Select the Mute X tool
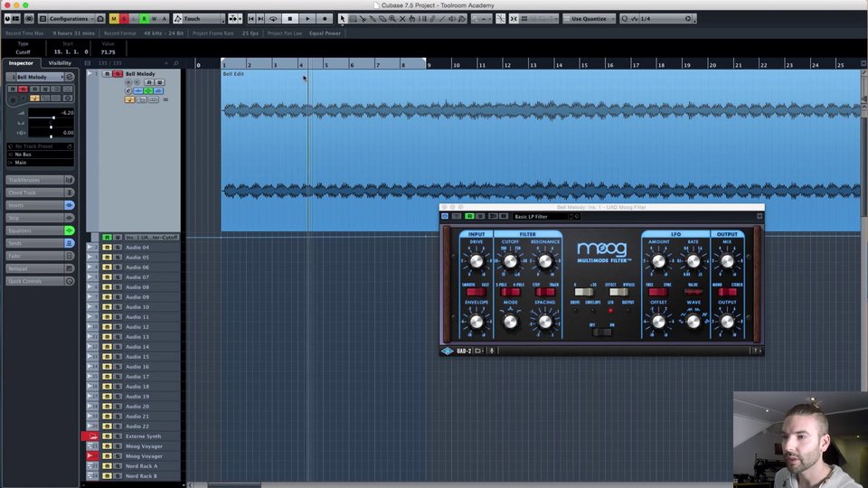Screen dimensions: 868x488 (402, 19)
